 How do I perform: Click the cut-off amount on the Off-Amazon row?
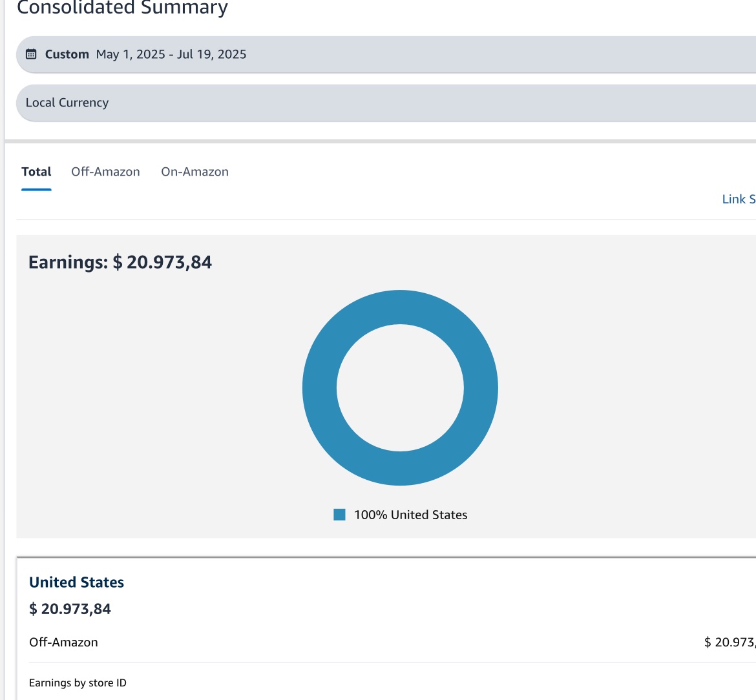(x=730, y=642)
